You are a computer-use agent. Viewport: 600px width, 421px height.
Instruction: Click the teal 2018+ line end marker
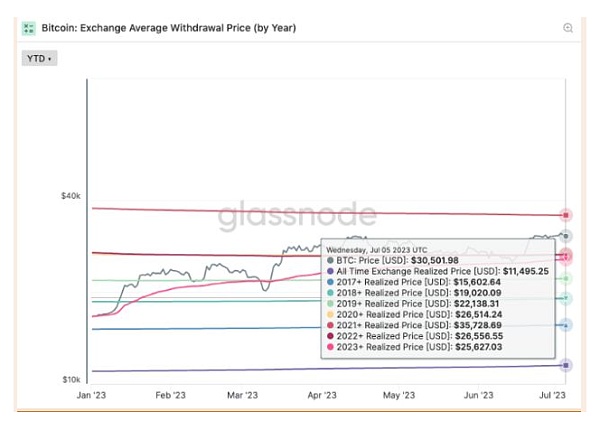click(x=566, y=298)
